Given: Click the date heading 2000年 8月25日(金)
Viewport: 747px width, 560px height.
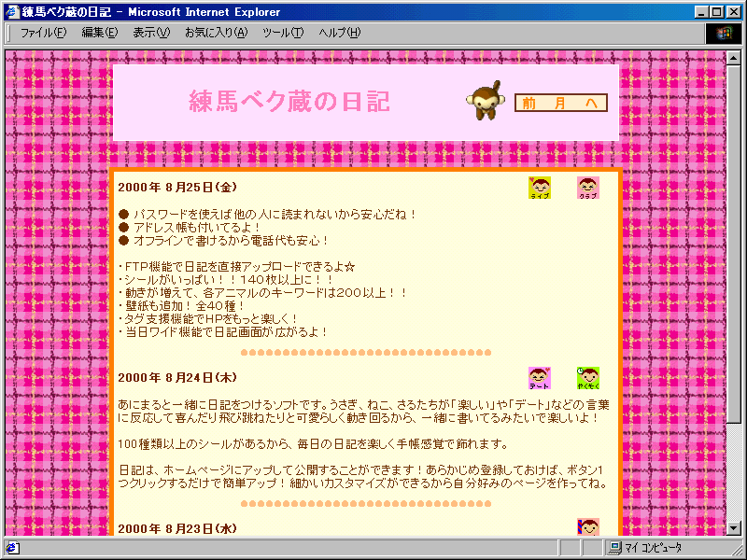Looking at the screenshot, I should (x=177, y=188).
